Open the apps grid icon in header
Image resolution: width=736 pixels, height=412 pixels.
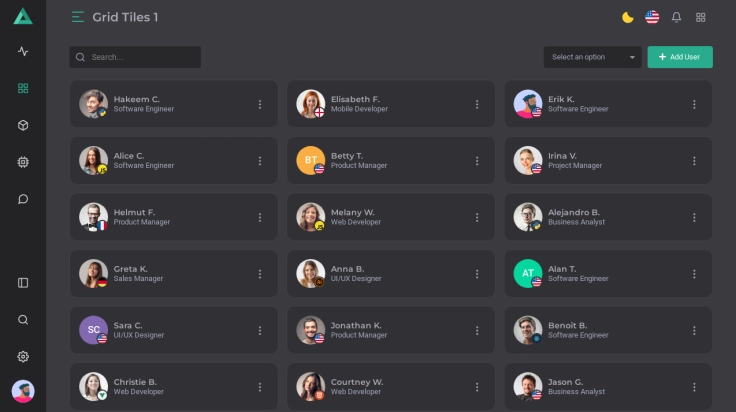(701, 17)
